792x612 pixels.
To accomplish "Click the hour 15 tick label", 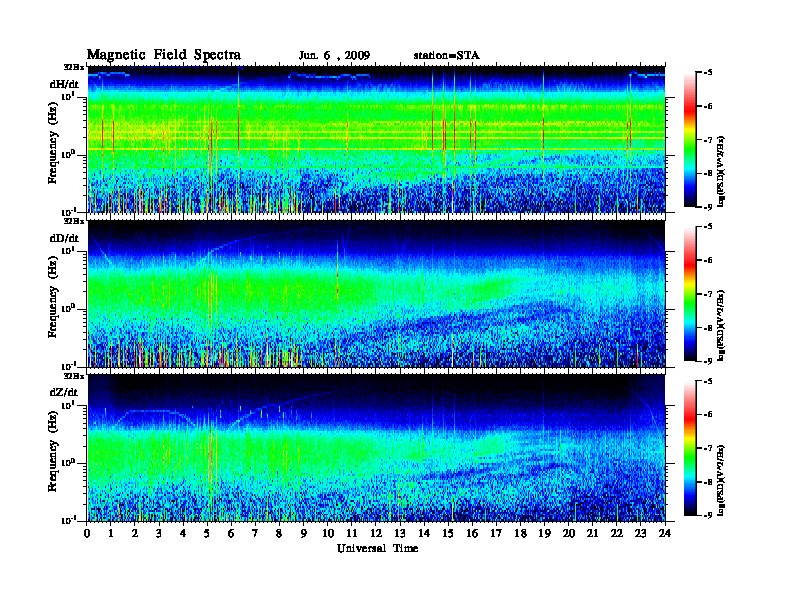I will coord(448,533).
